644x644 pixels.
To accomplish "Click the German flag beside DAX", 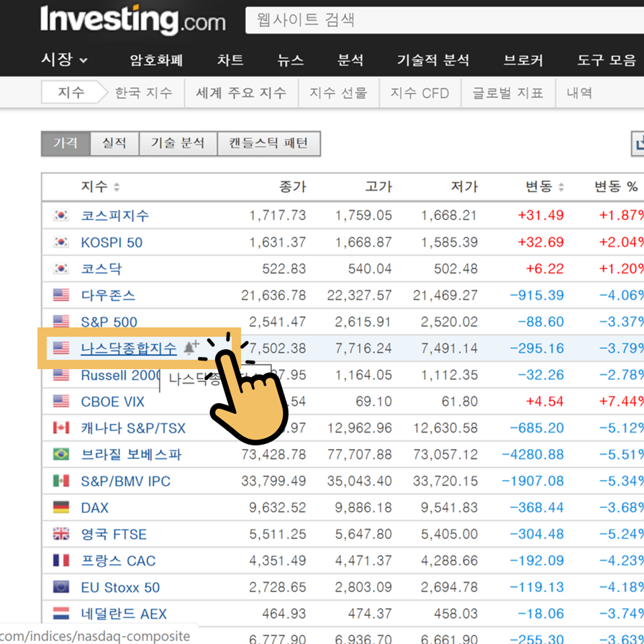I will pos(61,507).
